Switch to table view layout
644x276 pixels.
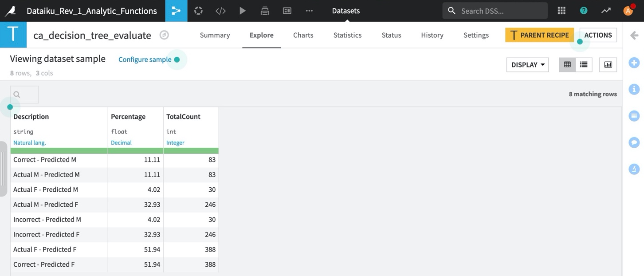(567, 64)
